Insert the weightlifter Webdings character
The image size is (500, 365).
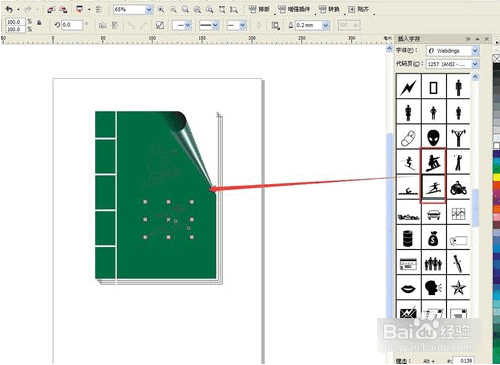pos(458,137)
